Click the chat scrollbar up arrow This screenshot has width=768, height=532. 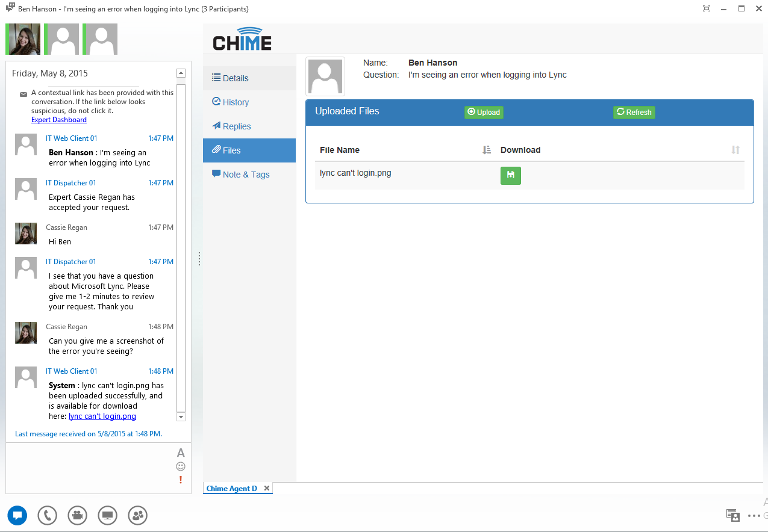click(181, 73)
